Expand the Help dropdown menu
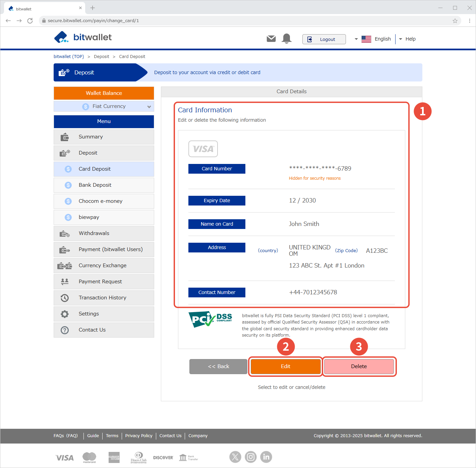Image resolution: width=476 pixels, height=468 pixels. tap(407, 39)
